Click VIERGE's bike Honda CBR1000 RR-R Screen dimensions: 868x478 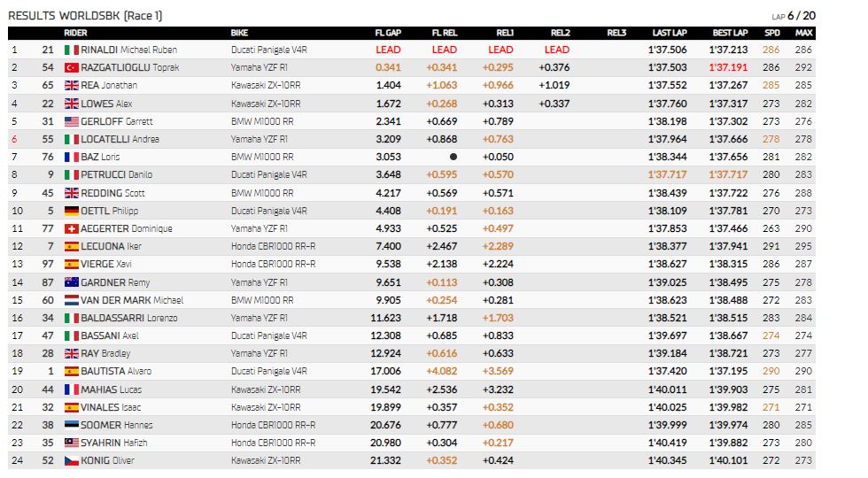click(x=274, y=264)
